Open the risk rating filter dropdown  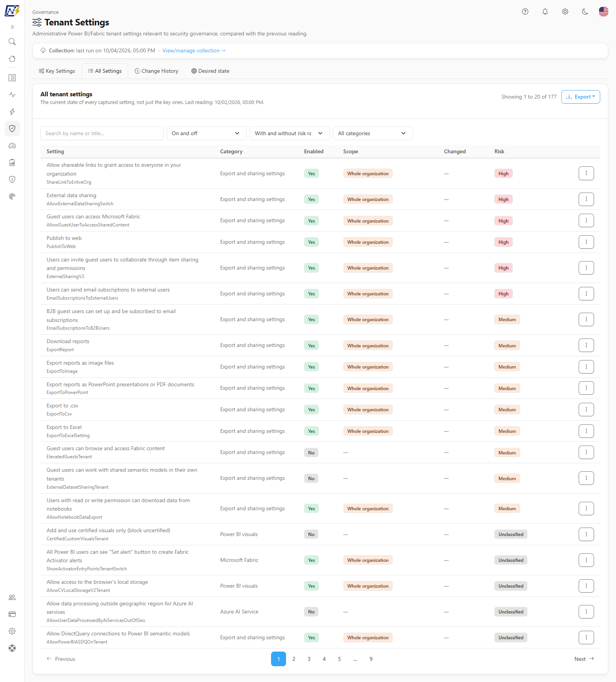point(290,133)
